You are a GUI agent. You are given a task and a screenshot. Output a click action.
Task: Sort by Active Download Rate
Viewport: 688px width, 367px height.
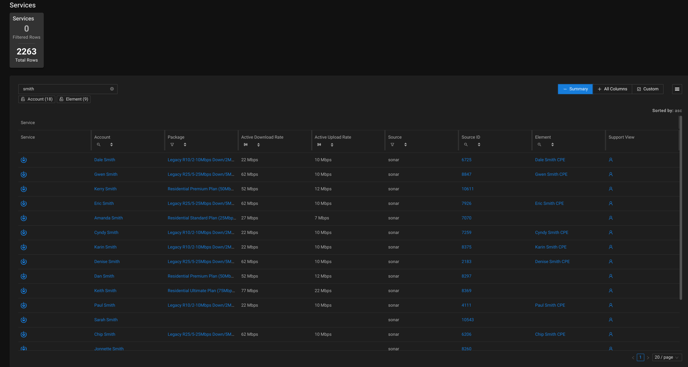click(x=258, y=144)
